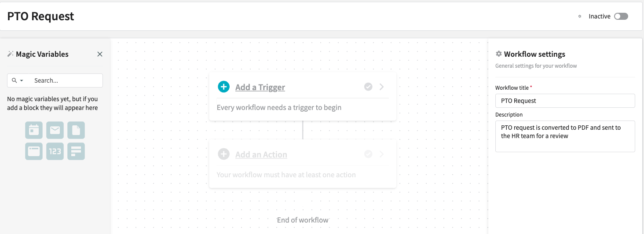
Task: Expand the Add an Action chevron
Action: point(381,154)
